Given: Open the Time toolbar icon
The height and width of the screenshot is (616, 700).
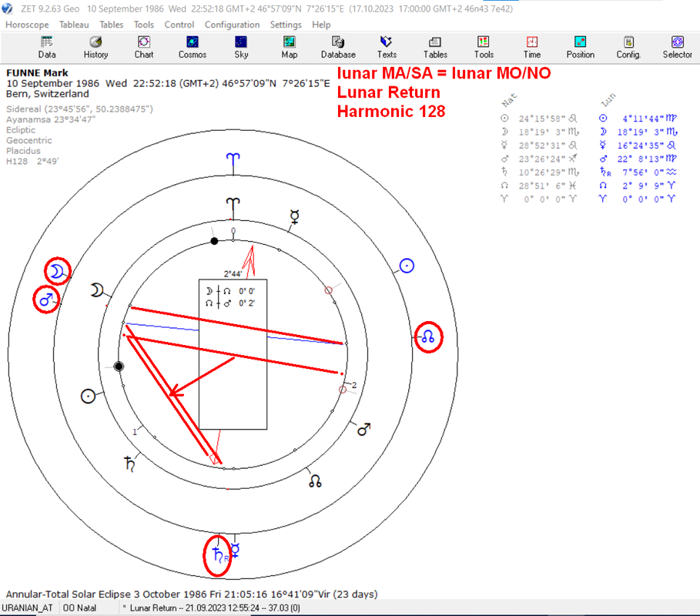Looking at the screenshot, I should [531, 47].
